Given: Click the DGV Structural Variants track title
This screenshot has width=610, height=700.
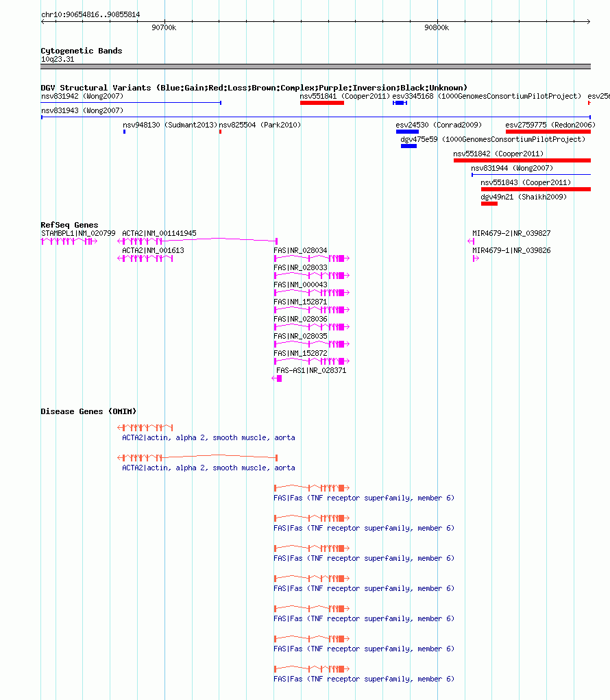Looking at the screenshot, I should click(x=254, y=88).
